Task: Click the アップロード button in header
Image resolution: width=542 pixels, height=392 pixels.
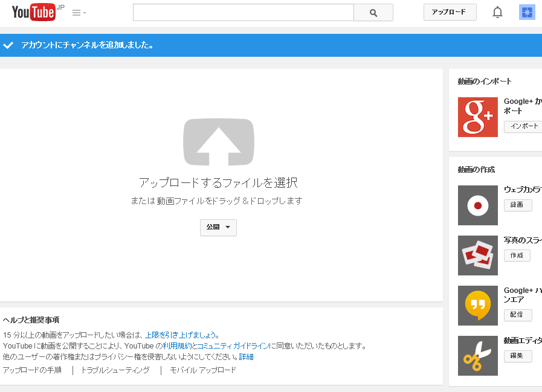Action: [450, 12]
